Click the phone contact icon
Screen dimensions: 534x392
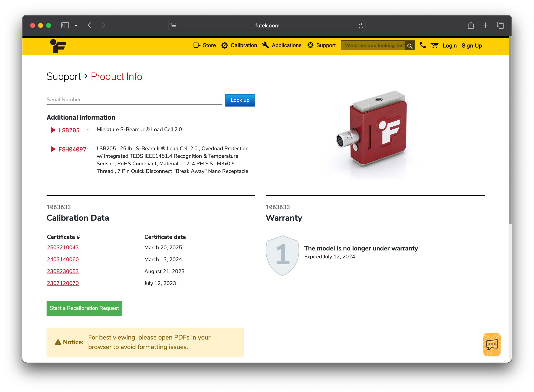click(x=422, y=45)
